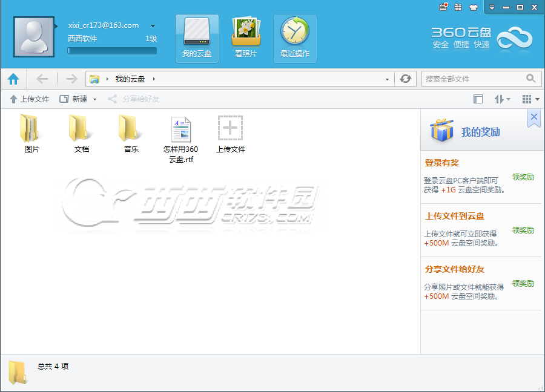Click the 上传文件到云盘 heading
545x392 pixels.
tap(455, 216)
